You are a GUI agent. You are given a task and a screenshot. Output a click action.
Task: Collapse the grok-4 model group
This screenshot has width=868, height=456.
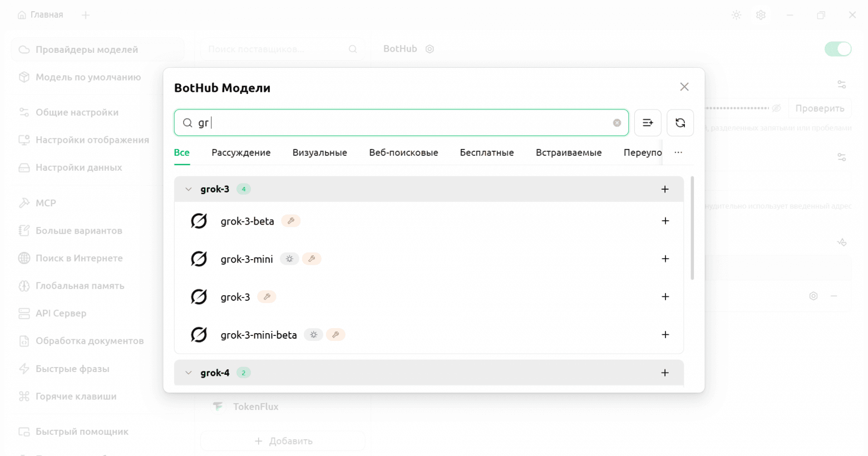(x=189, y=373)
